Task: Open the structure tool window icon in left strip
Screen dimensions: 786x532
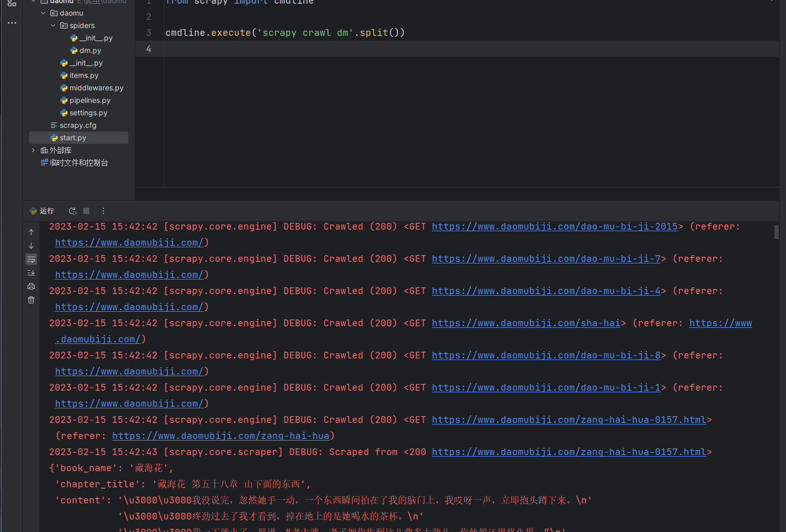Action: click(11, 3)
